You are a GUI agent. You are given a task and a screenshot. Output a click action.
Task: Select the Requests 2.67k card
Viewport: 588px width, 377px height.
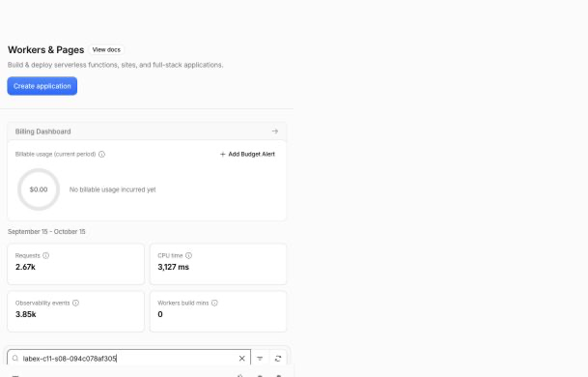coord(75,264)
